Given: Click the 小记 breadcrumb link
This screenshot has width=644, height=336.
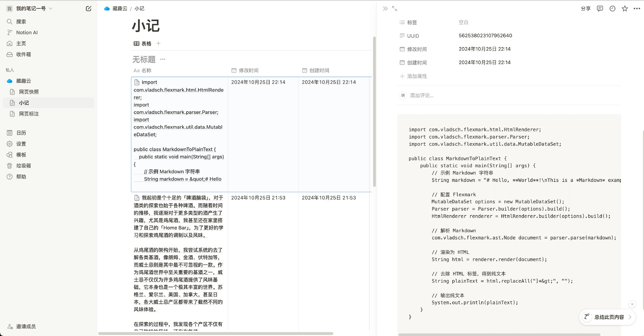Looking at the screenshot, I should point(139,9).
